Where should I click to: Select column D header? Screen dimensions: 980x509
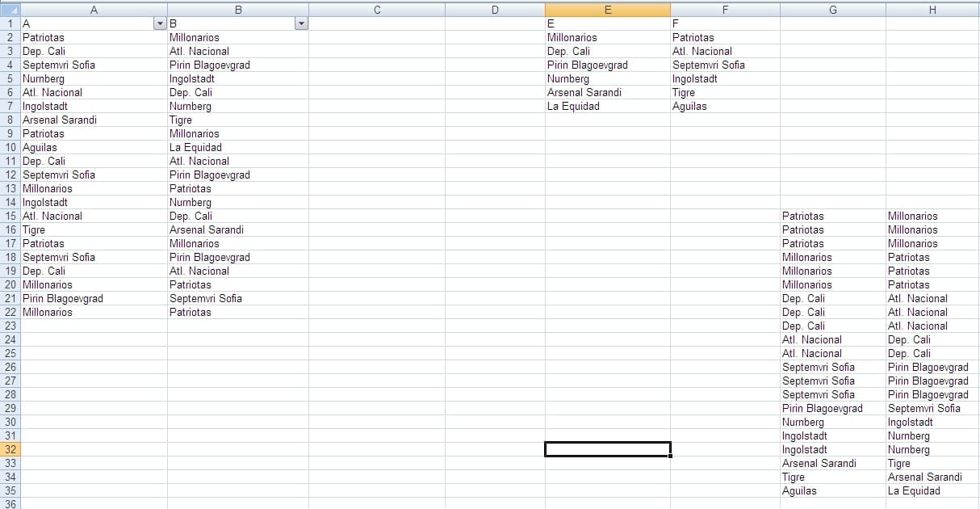click(495, 10)
